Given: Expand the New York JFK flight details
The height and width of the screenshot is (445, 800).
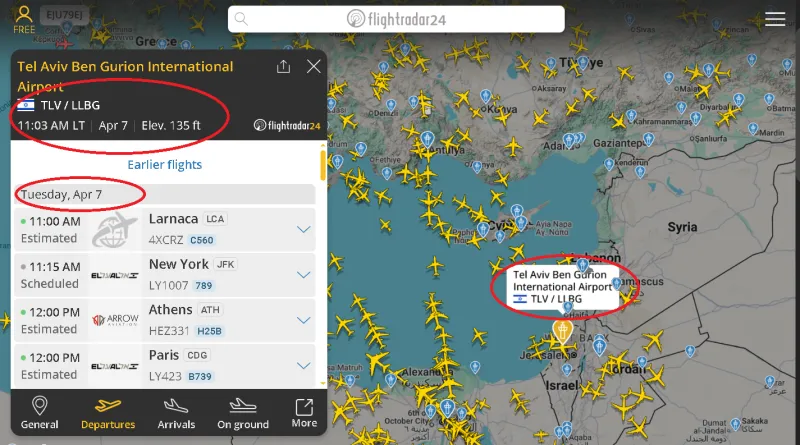Looking at the screenshot, I should pos(304,275).
